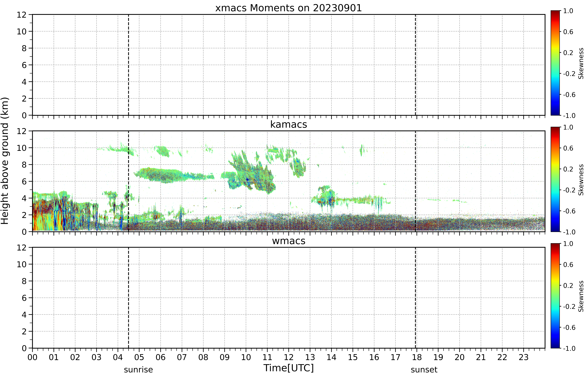Click the "Time[UTC]" x-axis label
This screenshot has height=378, width=588.
pos(289,368)
